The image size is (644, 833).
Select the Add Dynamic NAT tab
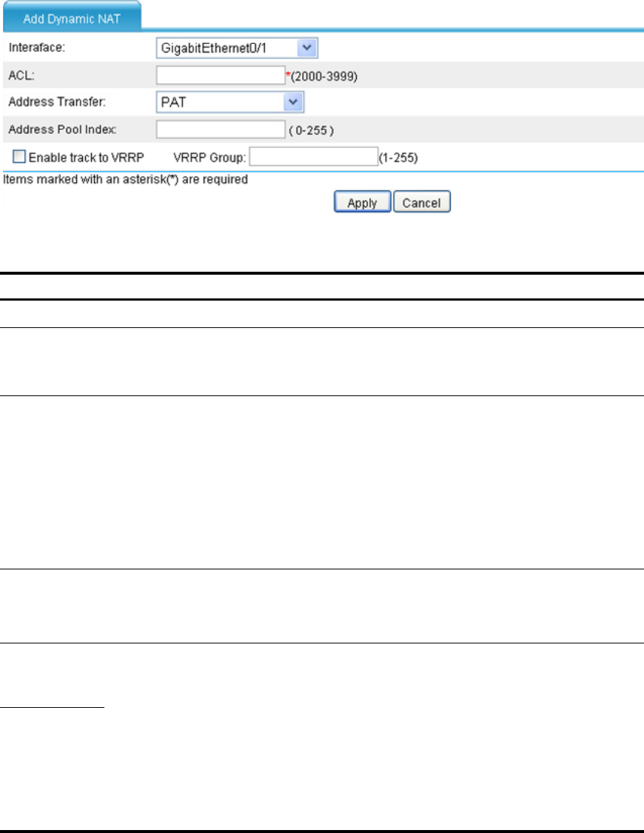click(73, 18)
